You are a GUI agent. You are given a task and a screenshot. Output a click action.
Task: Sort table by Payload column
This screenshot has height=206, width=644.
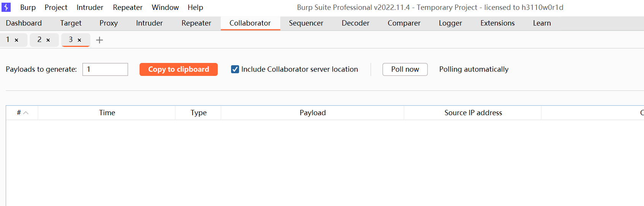[313, 113]
